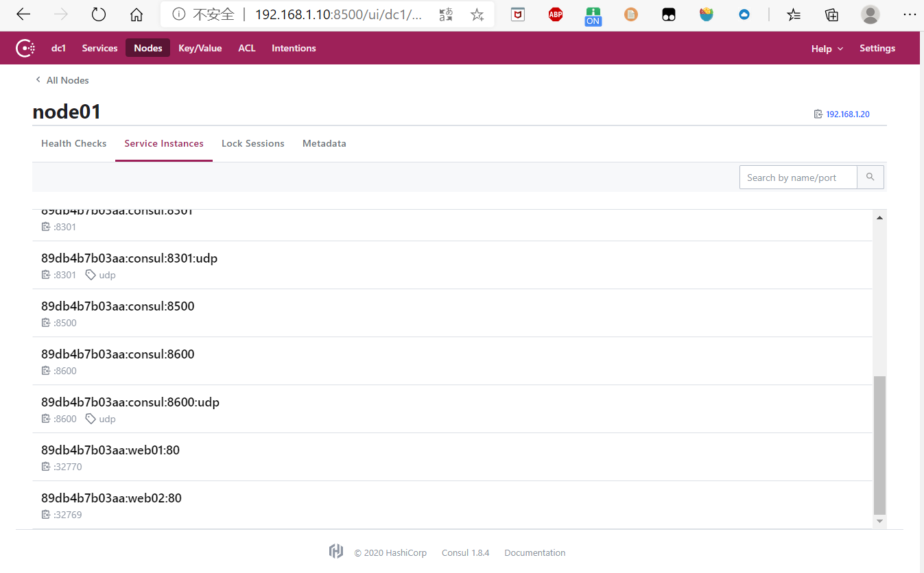
Task: Click the orange round extension icon
Action: click(631, 14)
